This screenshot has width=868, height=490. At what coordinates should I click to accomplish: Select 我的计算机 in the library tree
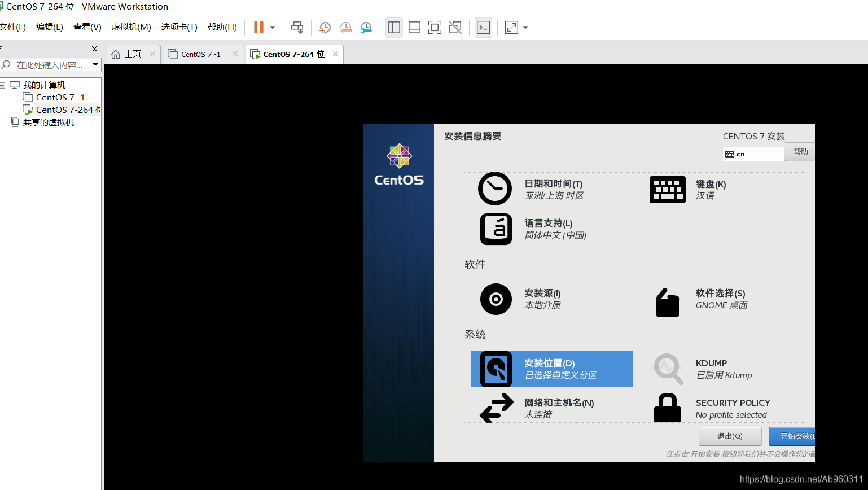tap(44, 85)
